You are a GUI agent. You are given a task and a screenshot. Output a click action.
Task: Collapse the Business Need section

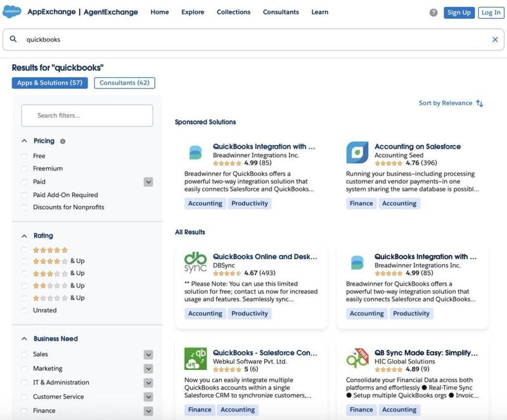(x=24, y=339)
